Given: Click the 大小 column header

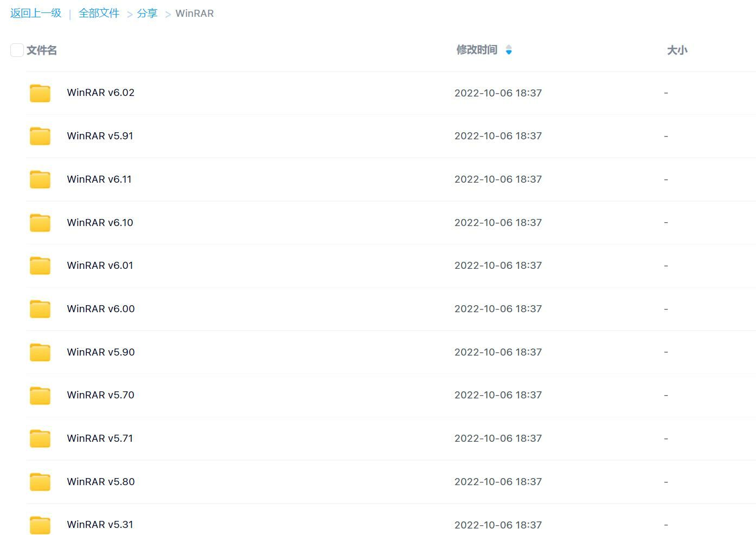Looking at the screenshot, I should (677, 50).
